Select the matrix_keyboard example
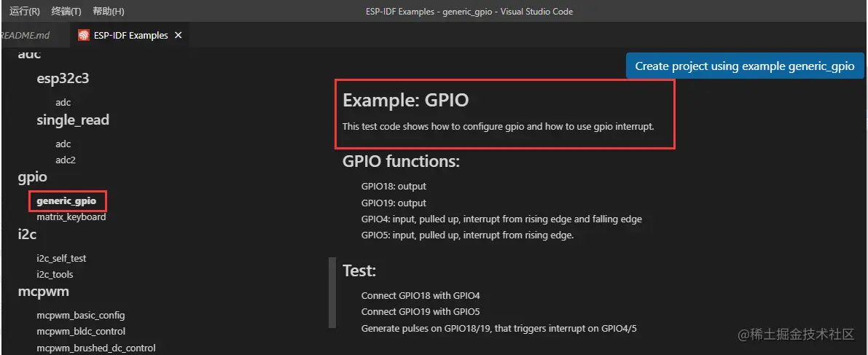 coord(71,217)
